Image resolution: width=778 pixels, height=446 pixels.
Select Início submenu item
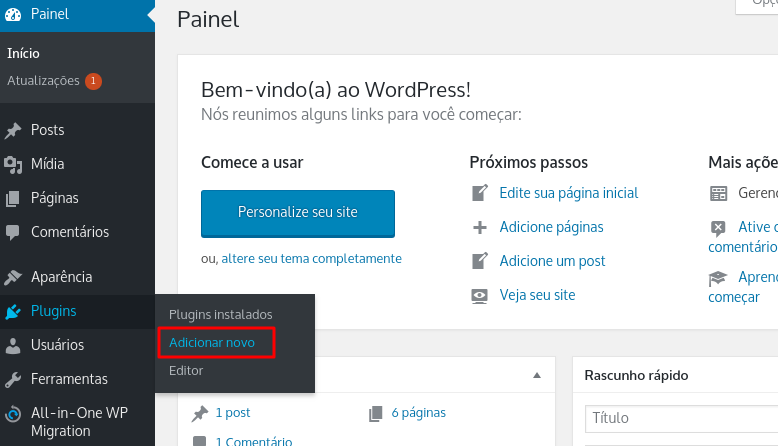[23, 53]
